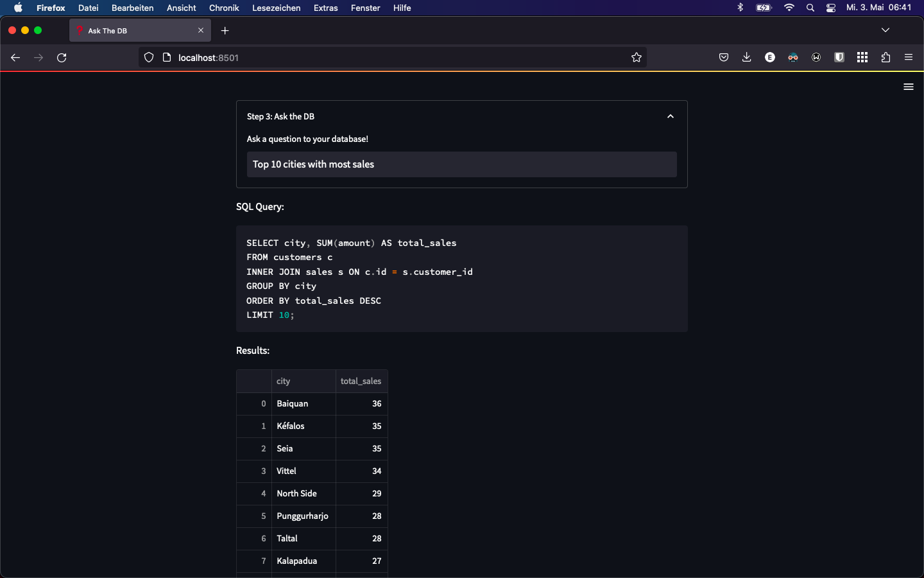924x578 pixels.
Task: Click the Results: heading
Action: pyautogui.click(x=253, y=351)
